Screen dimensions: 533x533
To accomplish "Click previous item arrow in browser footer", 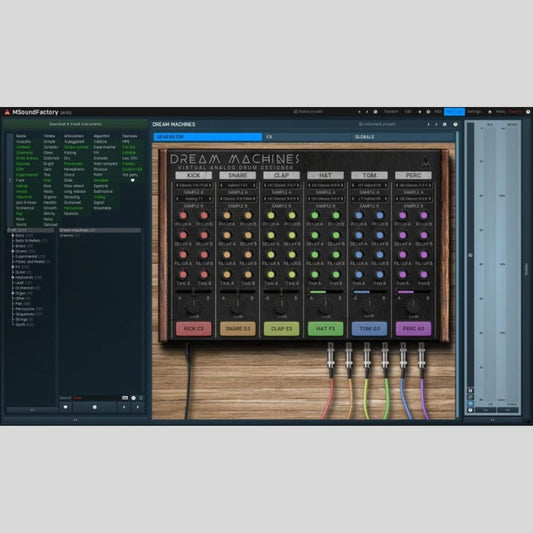I will 124,407.
